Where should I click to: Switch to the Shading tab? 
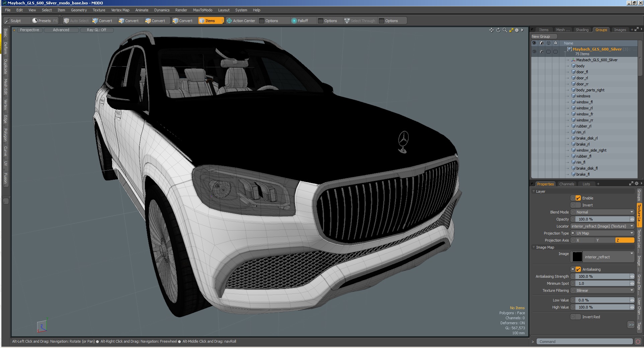tap(582, 30)
